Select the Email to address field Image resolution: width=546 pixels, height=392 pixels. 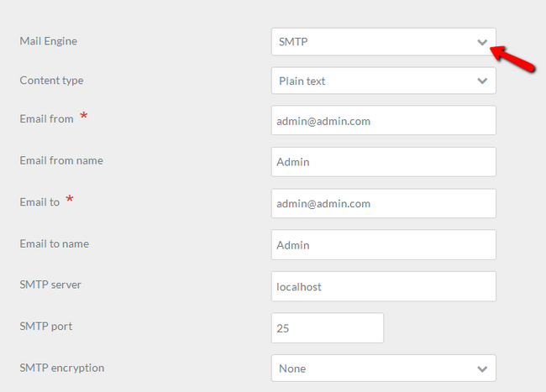383,203
